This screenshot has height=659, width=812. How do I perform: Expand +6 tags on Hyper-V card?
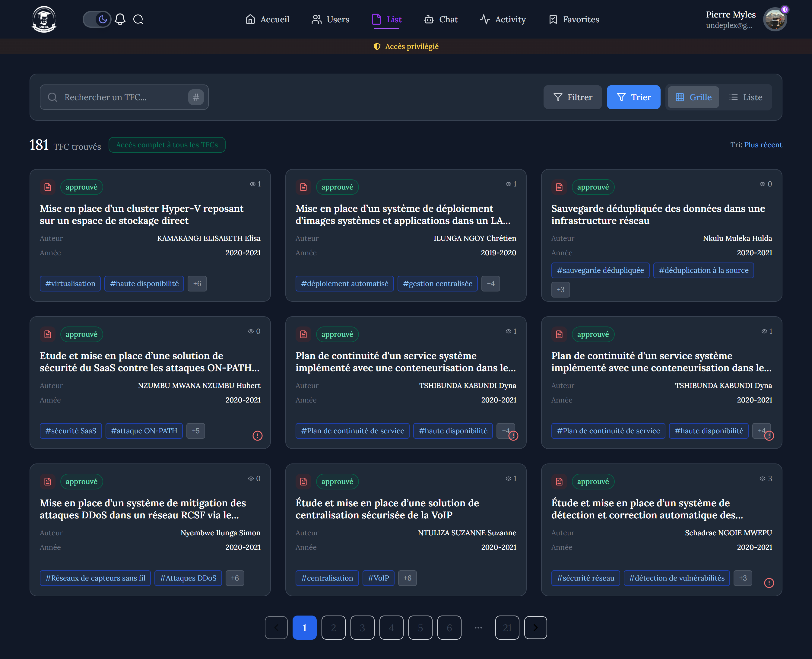pyautogui.click(x=197, y=284)
